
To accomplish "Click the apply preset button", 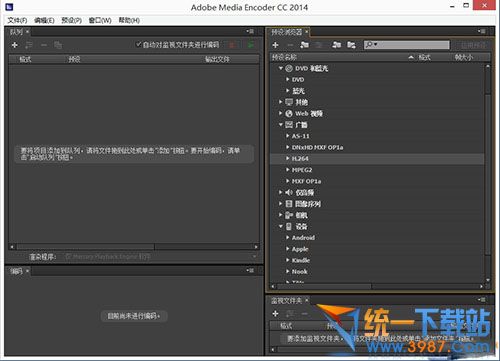I will click(473, 45).
